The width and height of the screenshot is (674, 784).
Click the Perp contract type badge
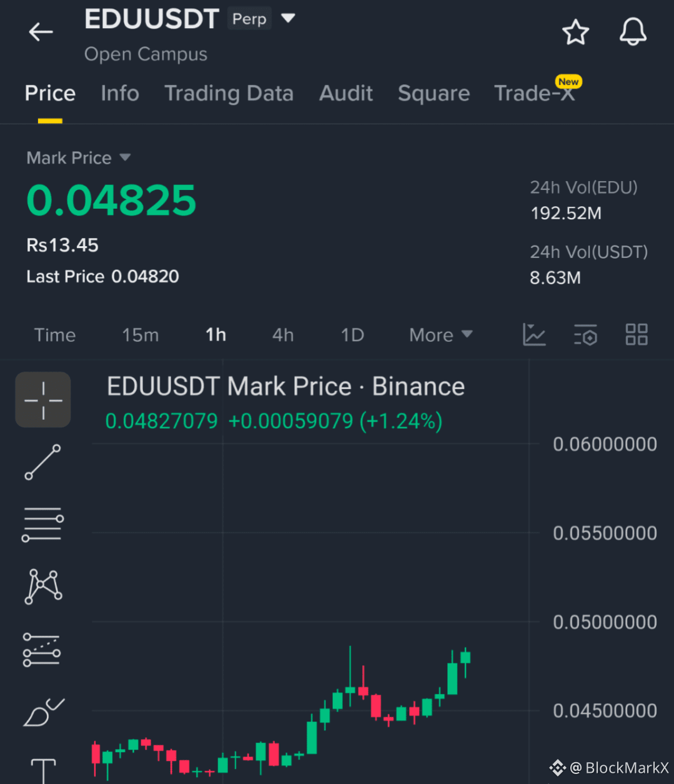point(249,19)
